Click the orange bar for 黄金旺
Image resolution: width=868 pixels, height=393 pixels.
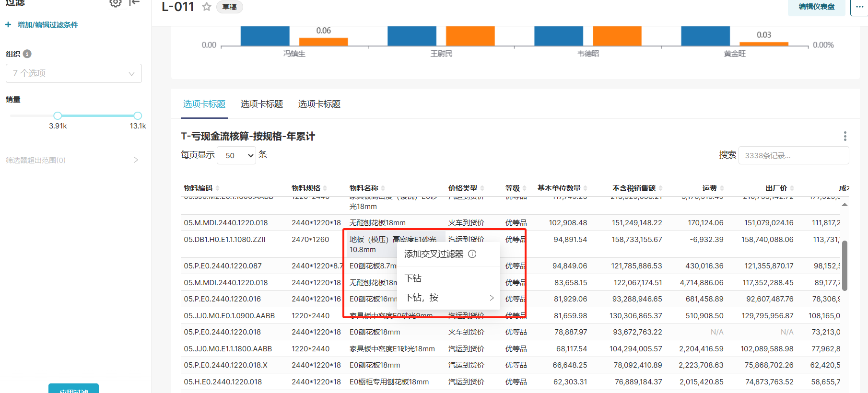(x=764, y=44)
